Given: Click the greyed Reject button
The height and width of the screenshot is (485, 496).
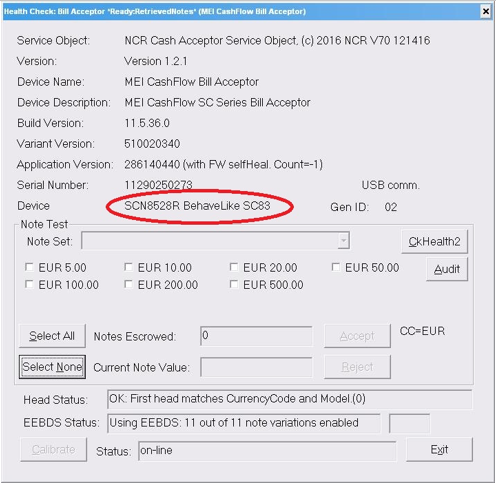Looking at the screenshot, I should [357, 367].
